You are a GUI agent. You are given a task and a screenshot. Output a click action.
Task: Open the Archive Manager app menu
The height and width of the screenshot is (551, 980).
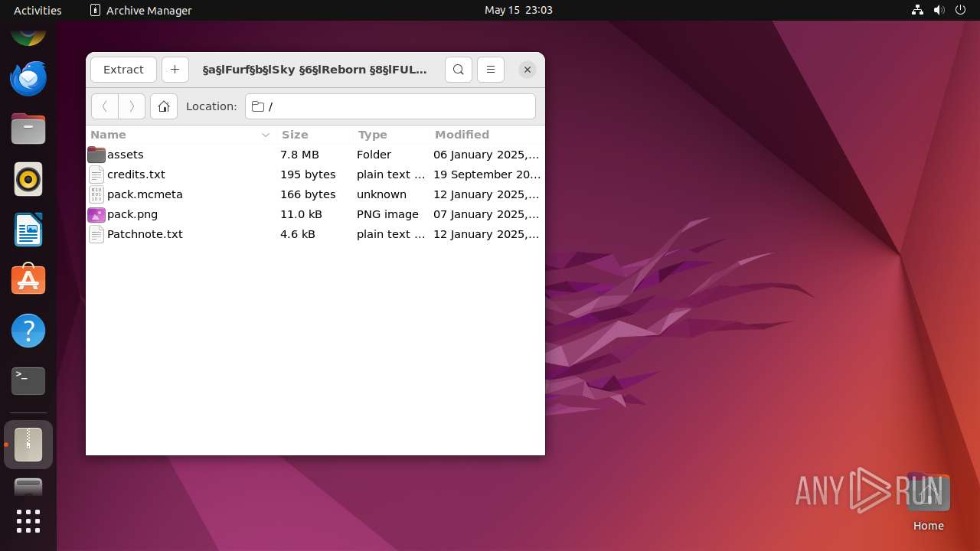[141, 10]
